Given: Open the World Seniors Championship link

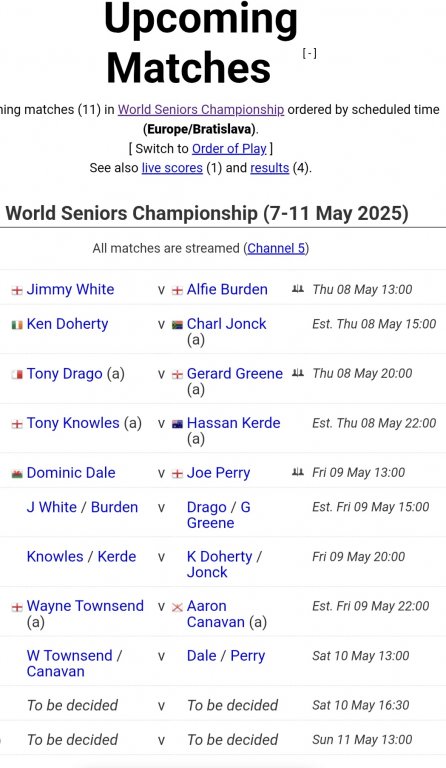Looking at the screenshot, I should (x=201, y=109).
